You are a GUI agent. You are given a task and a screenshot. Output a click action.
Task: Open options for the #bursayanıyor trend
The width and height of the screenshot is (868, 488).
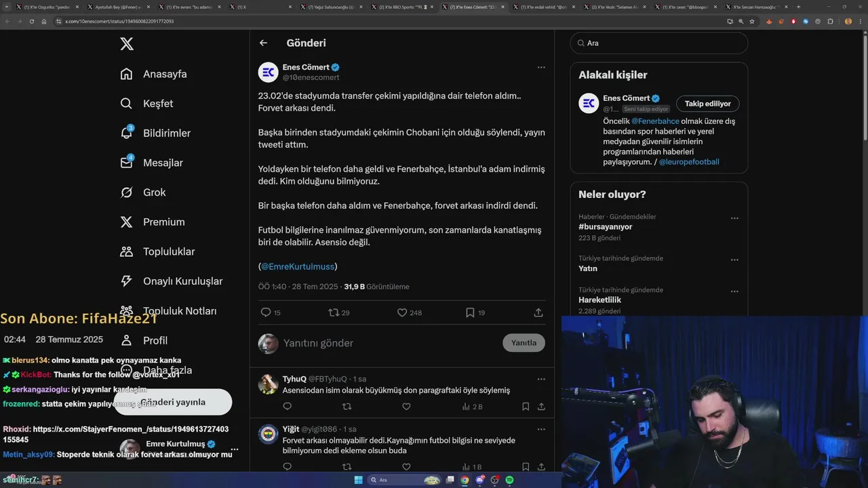734,218
